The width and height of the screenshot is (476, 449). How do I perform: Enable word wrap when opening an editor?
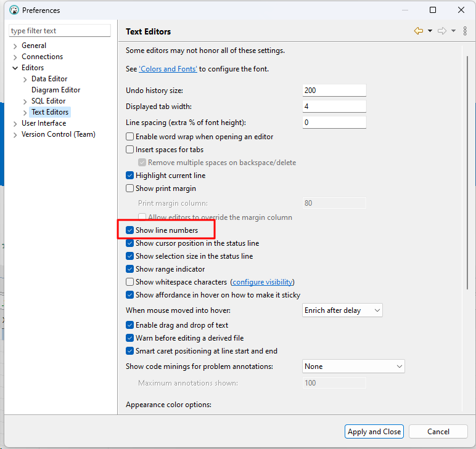129,137
